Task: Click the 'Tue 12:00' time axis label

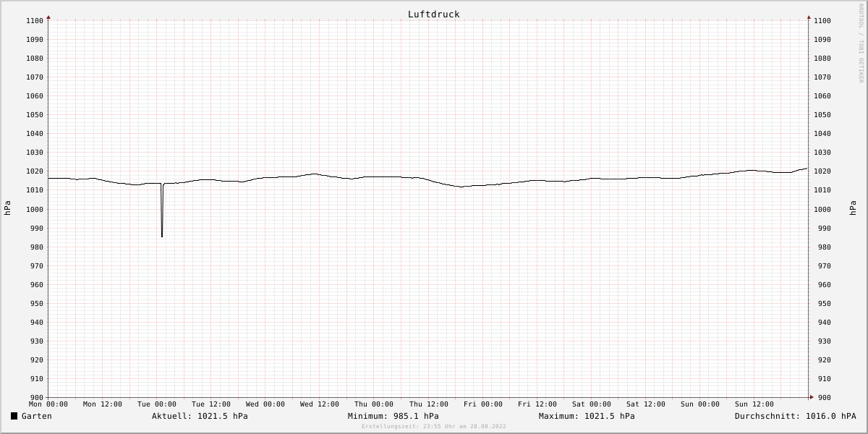Action: (x=211, y=404)
